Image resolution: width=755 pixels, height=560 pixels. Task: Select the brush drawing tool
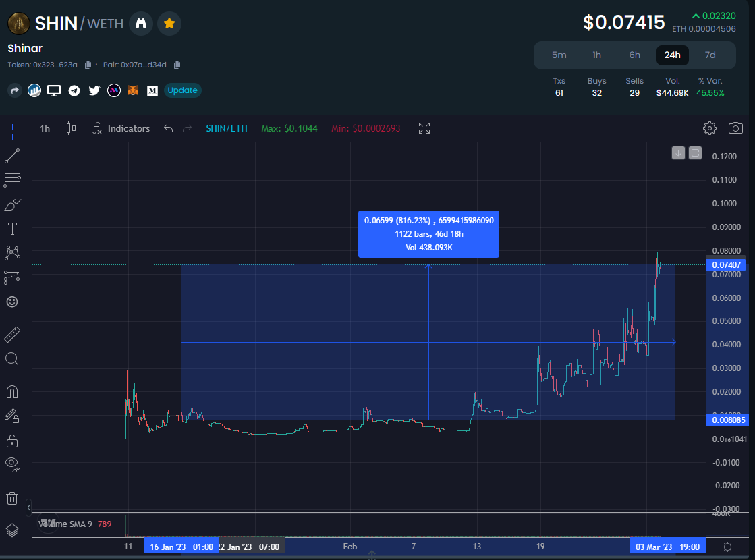coord(11,204)
